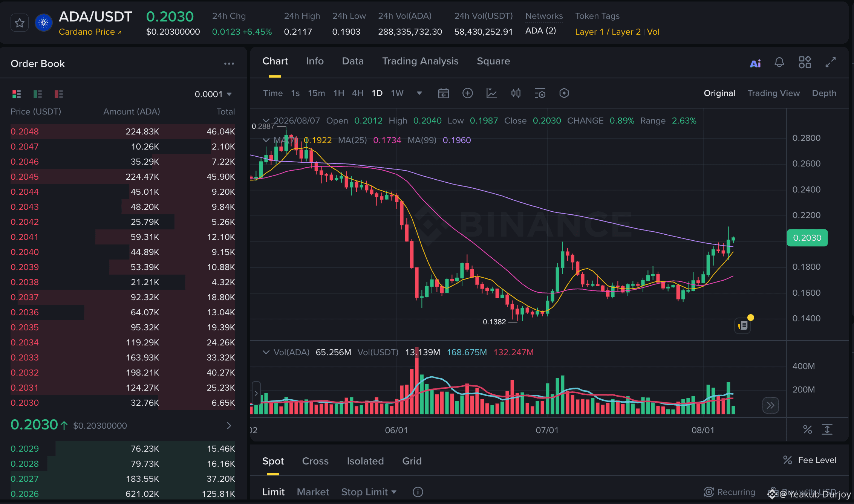854x504 pixels.
Task: Select the Cross margin tab
Action: [x=315, y=461]
